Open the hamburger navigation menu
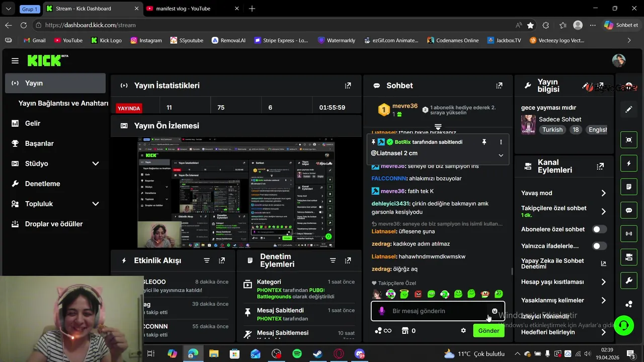The image size is (644, 362). (x=15, y=61)
